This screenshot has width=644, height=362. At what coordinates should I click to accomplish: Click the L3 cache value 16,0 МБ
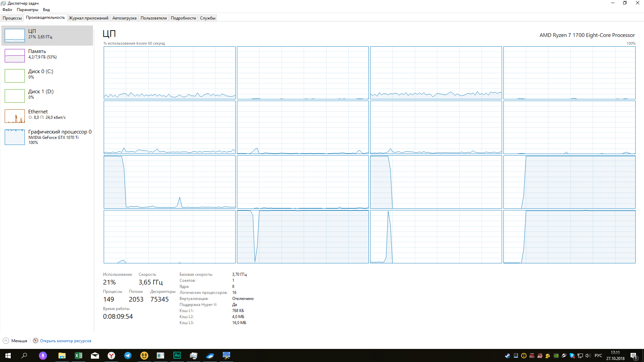click(239, 323)
